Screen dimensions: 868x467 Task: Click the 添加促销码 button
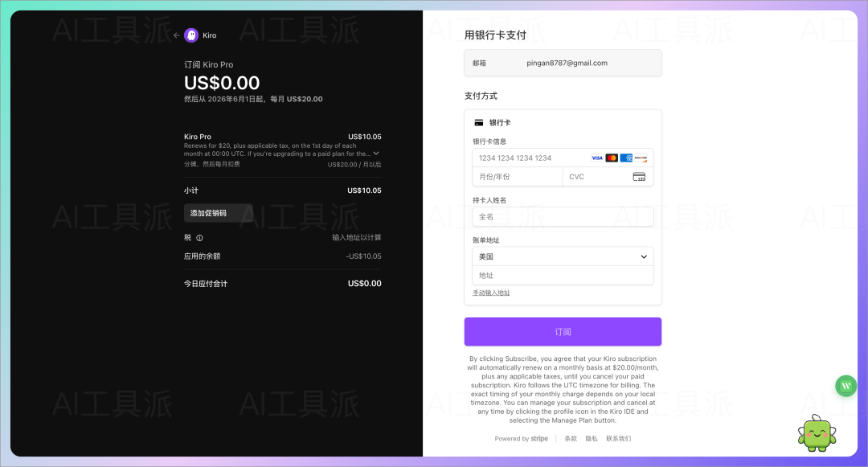pos(219,213)
